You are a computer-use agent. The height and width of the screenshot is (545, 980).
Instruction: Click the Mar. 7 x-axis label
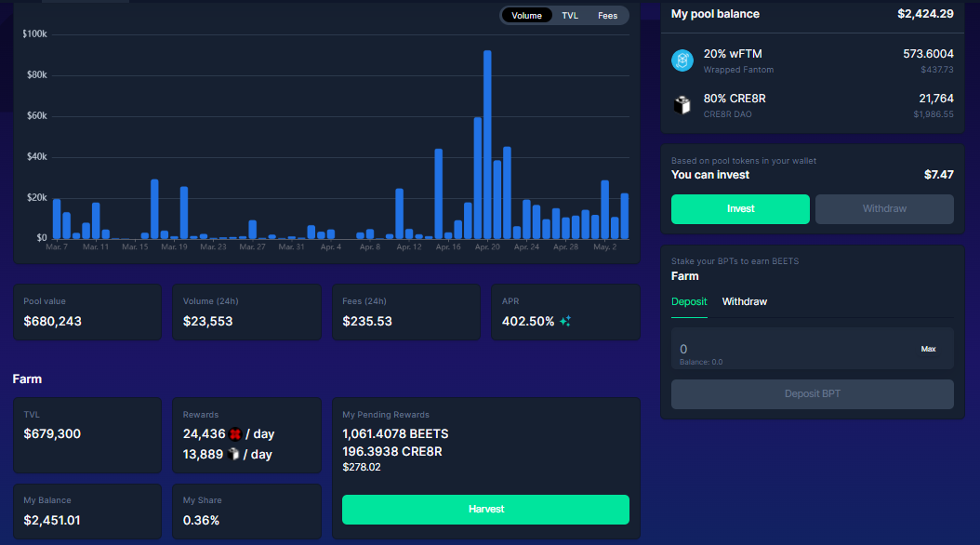pyautogui.click(x=57, y=246)
